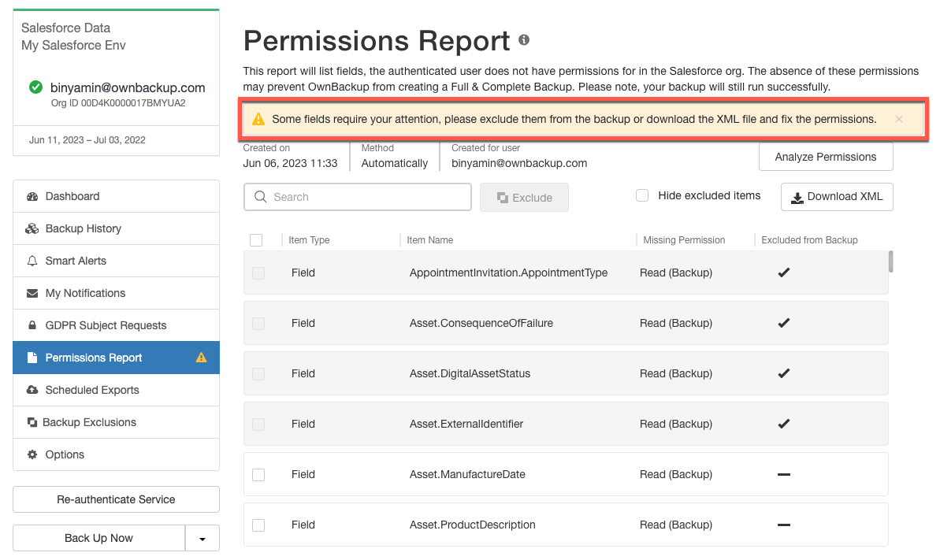Select the Asset.ManufactureDate row checkbox
The image size is (940, 560).
click(x=258, y=474)
